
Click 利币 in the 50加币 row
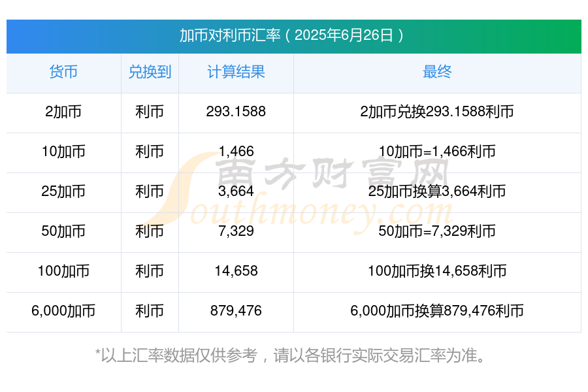(x=150, y=231)
